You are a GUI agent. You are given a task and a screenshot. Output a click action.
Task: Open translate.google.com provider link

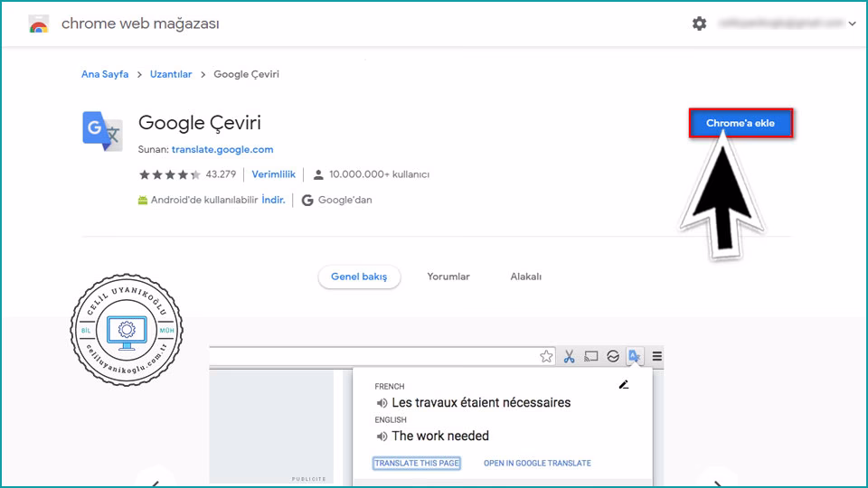pos(222,149)
